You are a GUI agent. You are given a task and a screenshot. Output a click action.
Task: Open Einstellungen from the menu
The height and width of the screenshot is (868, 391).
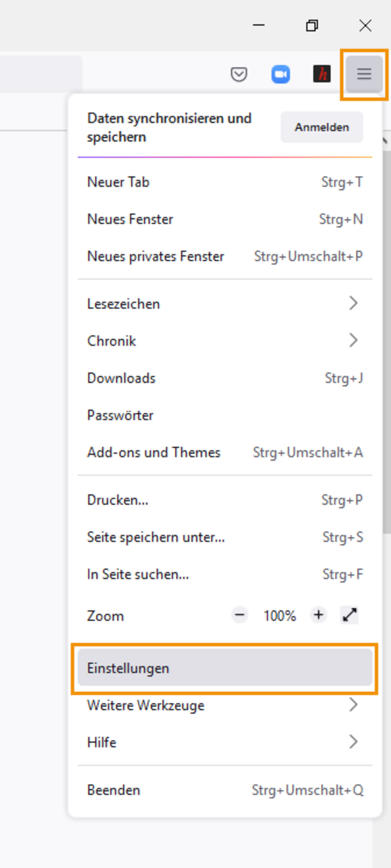[225, 668]
